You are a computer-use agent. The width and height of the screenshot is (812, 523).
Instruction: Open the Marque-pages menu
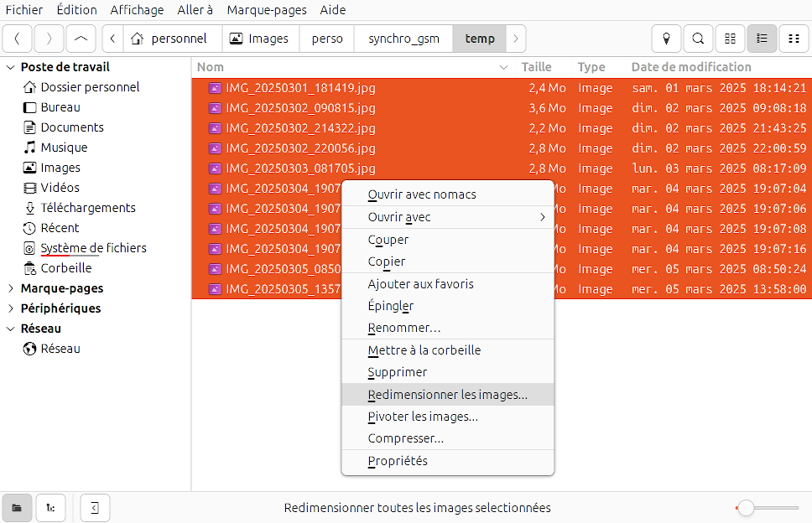267,10
